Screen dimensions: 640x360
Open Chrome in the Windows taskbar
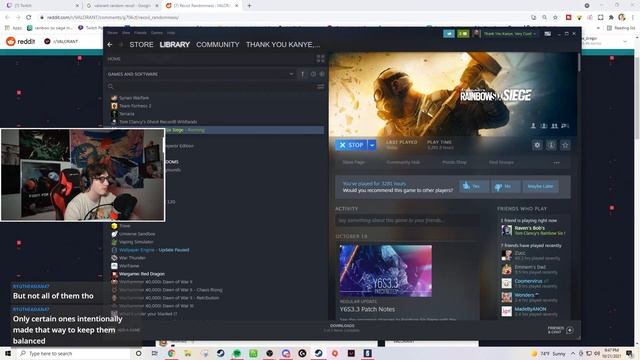[x=171, y=353]
